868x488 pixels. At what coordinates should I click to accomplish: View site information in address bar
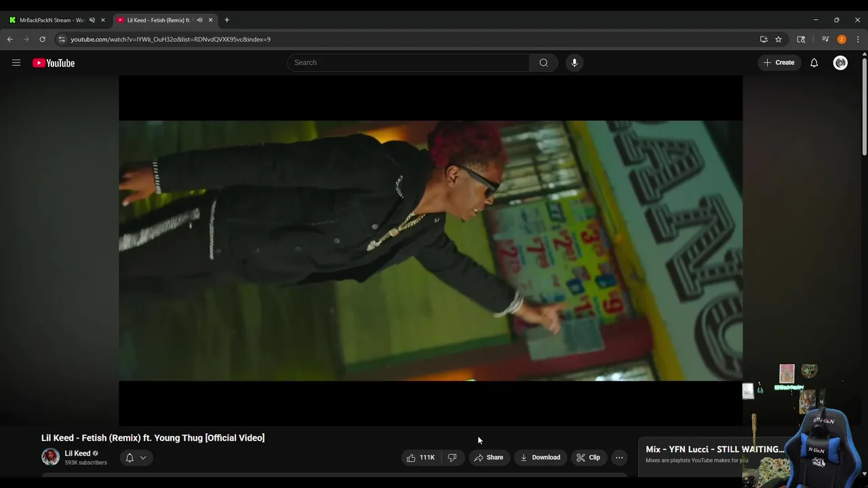pyautogui.click(x=62, y=39)
